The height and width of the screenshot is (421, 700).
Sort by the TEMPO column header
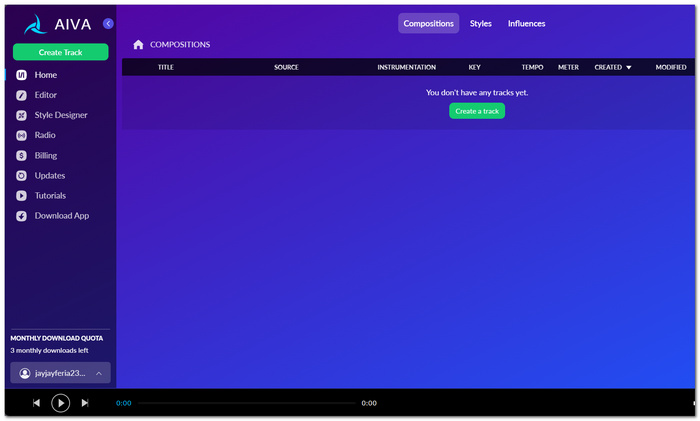point(532,67)
